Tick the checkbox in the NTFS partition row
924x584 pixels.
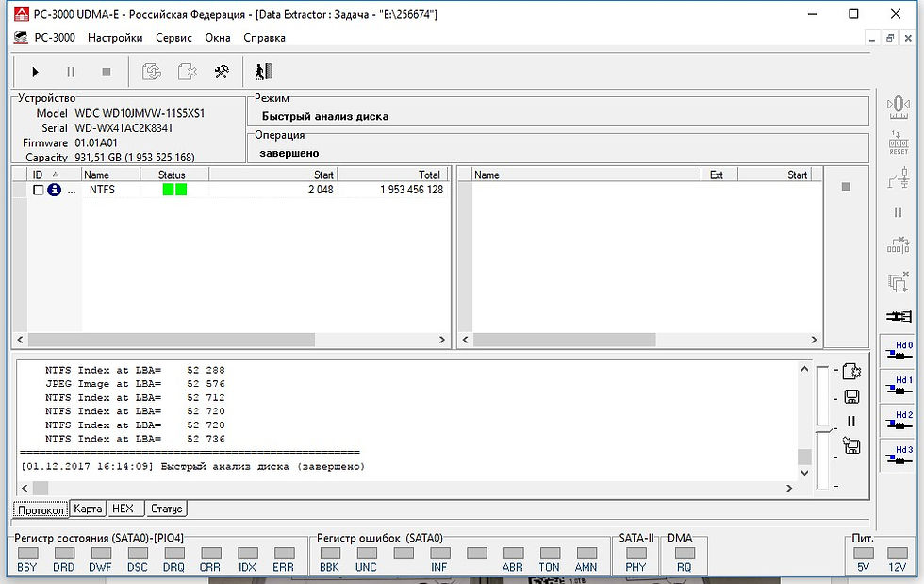pyautogui.click(x=39, y=190)
